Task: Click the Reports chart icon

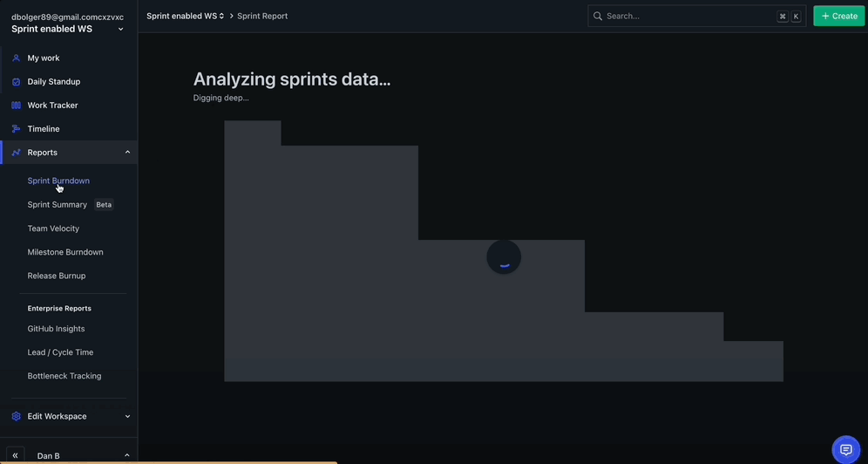Action: [16, 153]
